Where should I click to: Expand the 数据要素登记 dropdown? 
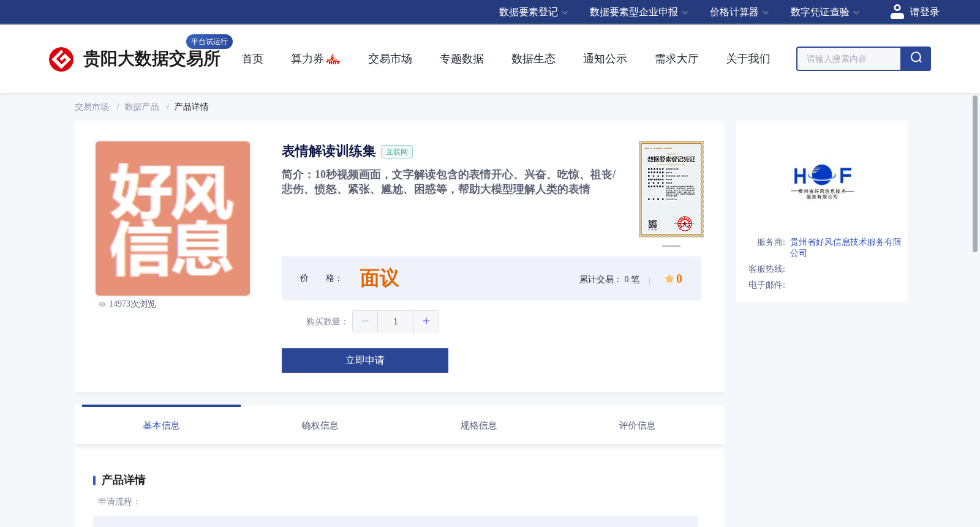coord(533,12)
